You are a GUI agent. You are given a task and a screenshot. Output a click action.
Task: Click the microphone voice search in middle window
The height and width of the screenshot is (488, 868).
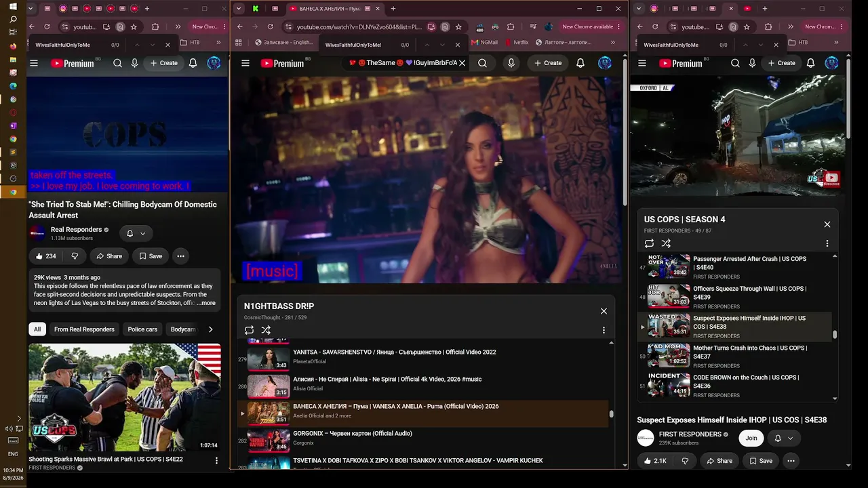pyautogui.click(x=511, y=63)
